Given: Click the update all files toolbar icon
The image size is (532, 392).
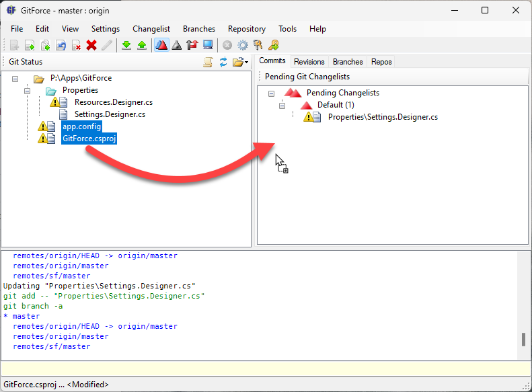Looking at the screenshot, I should tap(45, 45).
